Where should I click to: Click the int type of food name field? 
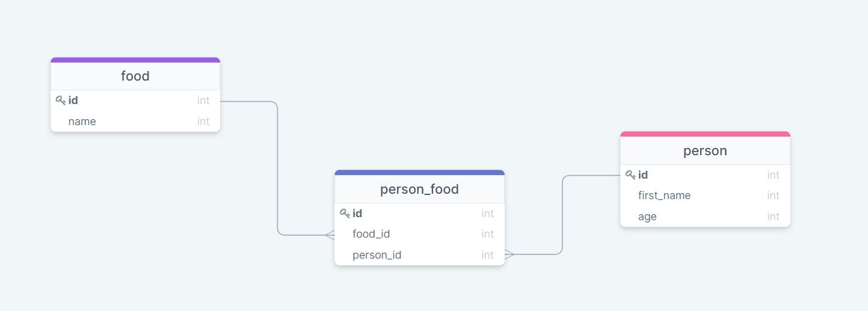203,122
